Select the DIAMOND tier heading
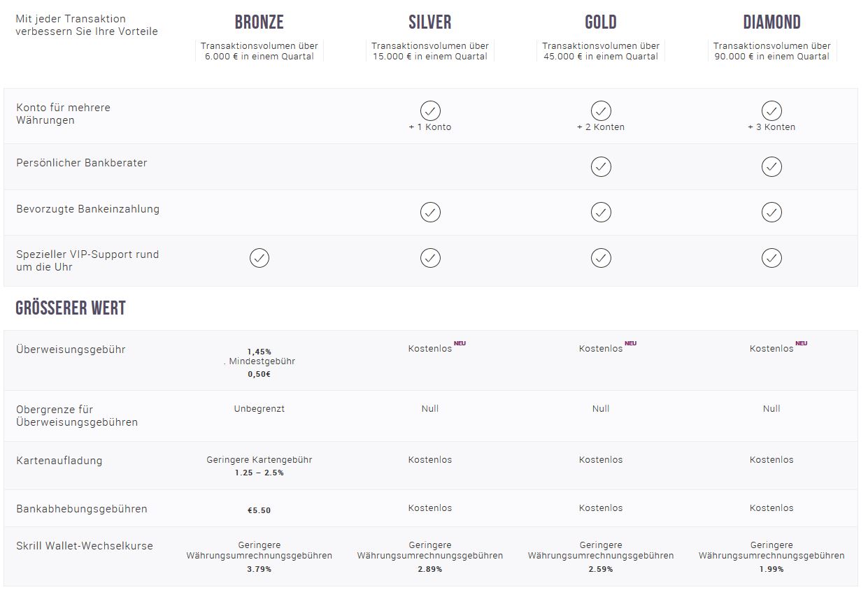The image size is (868, 590). tap(771, 22)
